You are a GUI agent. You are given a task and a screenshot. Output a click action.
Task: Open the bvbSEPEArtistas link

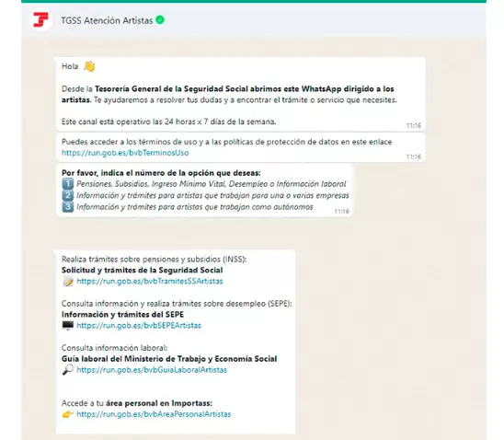pyautogui.click(x=139, y=326)
